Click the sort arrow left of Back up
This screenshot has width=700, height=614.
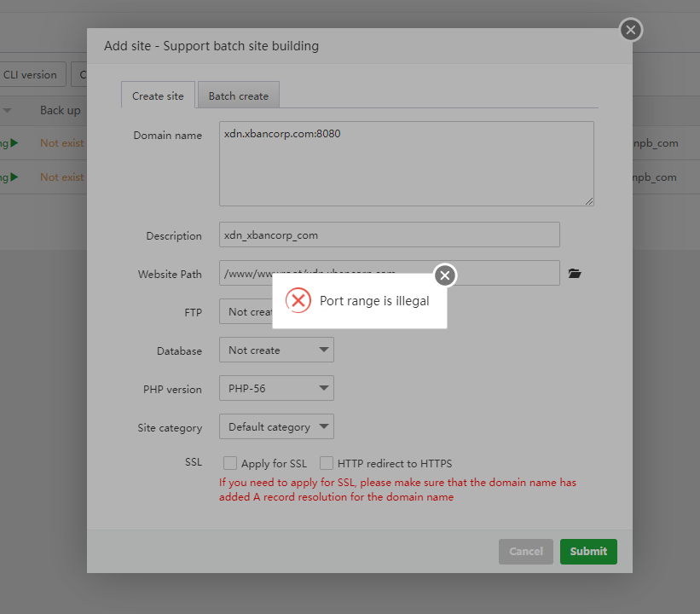8,111
